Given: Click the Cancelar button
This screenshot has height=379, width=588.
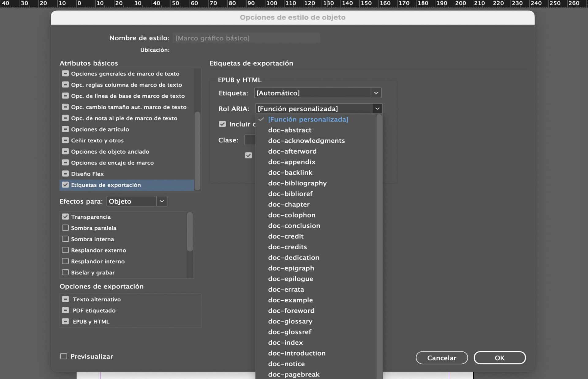Looking at the screenshot, I should (x=442, y=358).
